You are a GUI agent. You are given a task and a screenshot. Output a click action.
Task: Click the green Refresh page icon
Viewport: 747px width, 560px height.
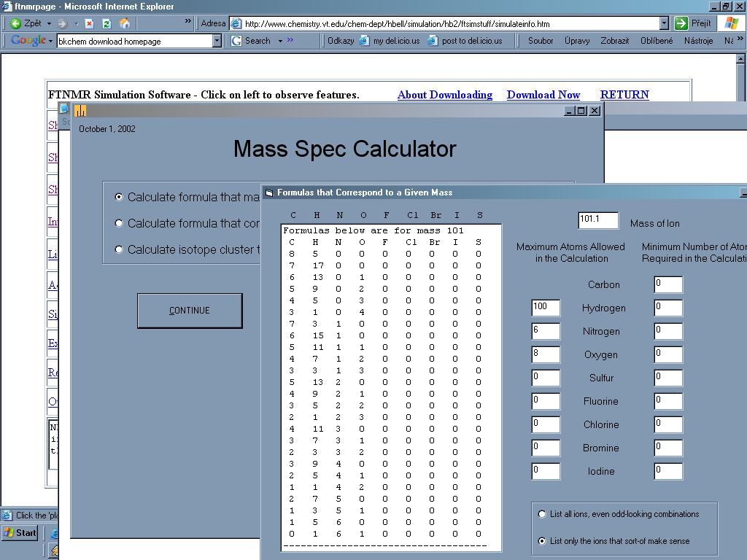tap(107, 23)
